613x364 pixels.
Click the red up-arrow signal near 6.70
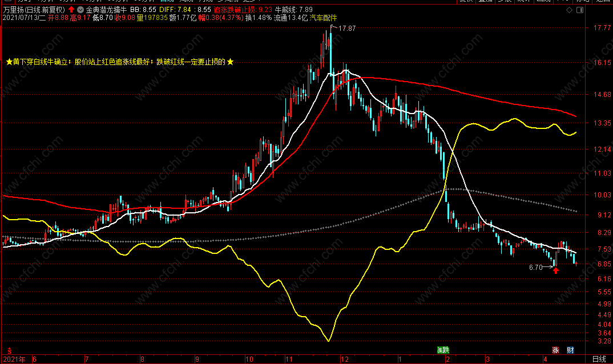click(555, 270)
